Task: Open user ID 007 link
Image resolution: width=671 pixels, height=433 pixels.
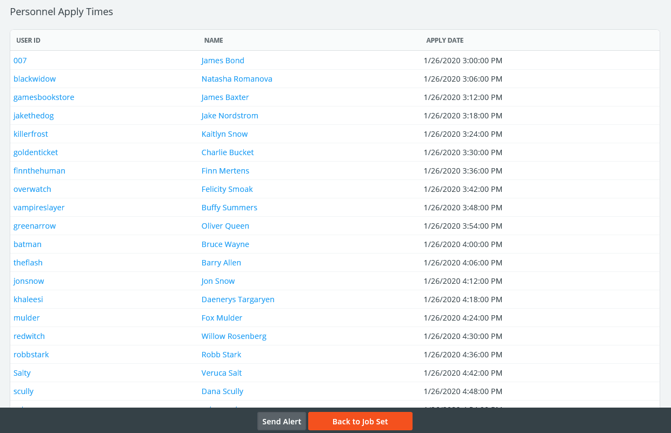Action: [20, 61]
